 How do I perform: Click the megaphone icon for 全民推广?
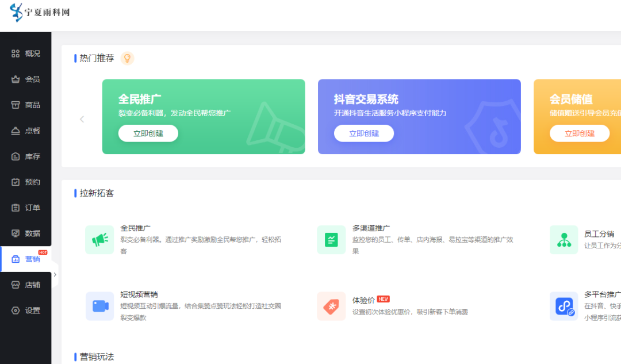pos(100,240)
